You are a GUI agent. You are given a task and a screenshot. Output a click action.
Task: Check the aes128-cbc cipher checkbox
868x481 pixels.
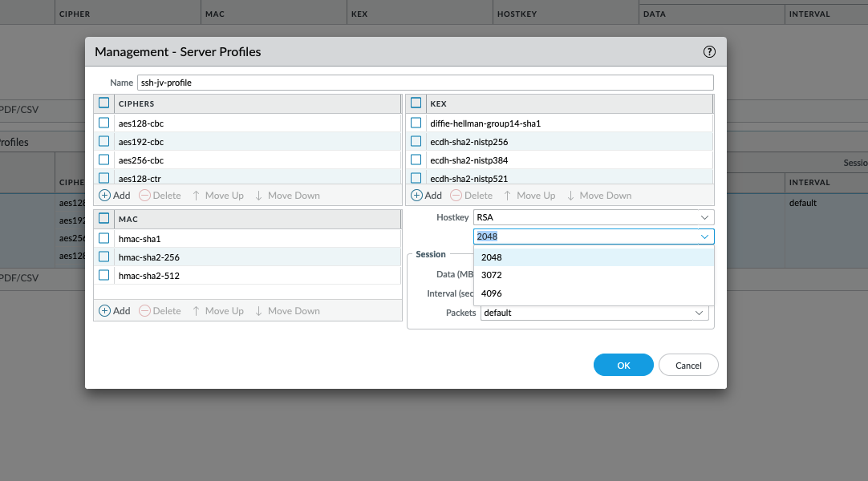(104, 123)
